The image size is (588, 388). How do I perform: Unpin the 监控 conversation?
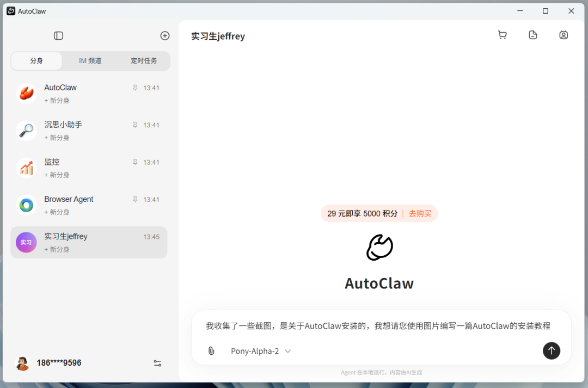(x=134, y=162)
